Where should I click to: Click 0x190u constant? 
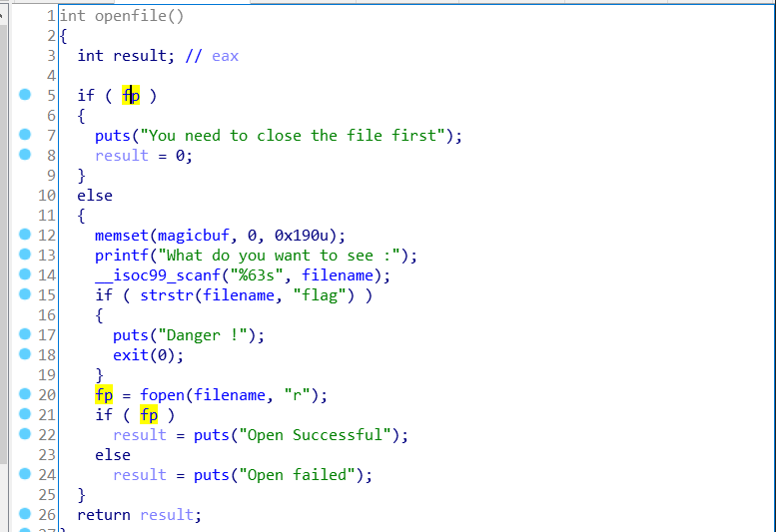pyautogui.click(x=302, y=236)
